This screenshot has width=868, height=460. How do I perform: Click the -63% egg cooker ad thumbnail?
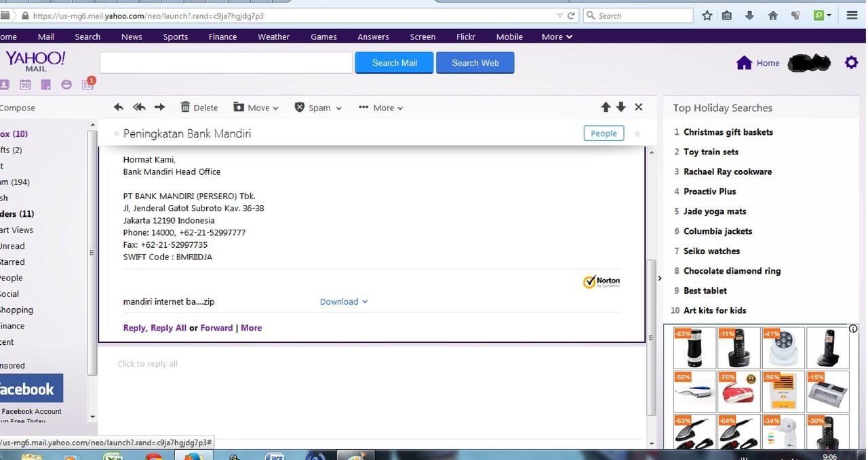coord(694,348)
